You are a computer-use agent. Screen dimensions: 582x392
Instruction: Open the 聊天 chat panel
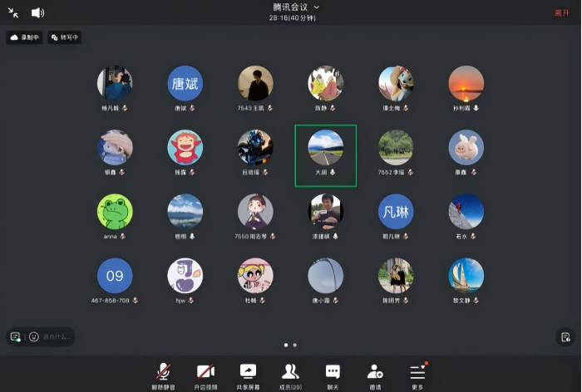pos(333,374)
